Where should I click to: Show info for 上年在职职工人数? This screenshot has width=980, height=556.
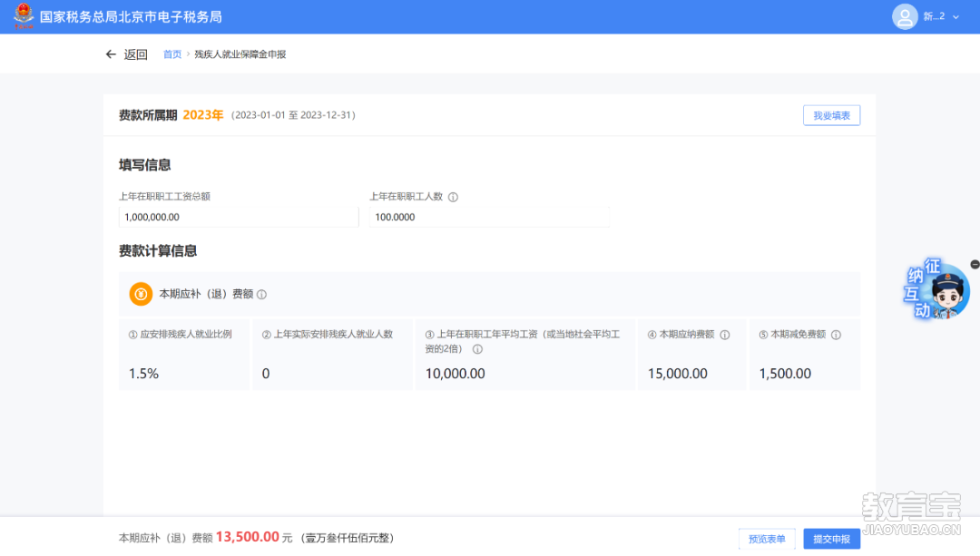(453, 197)
